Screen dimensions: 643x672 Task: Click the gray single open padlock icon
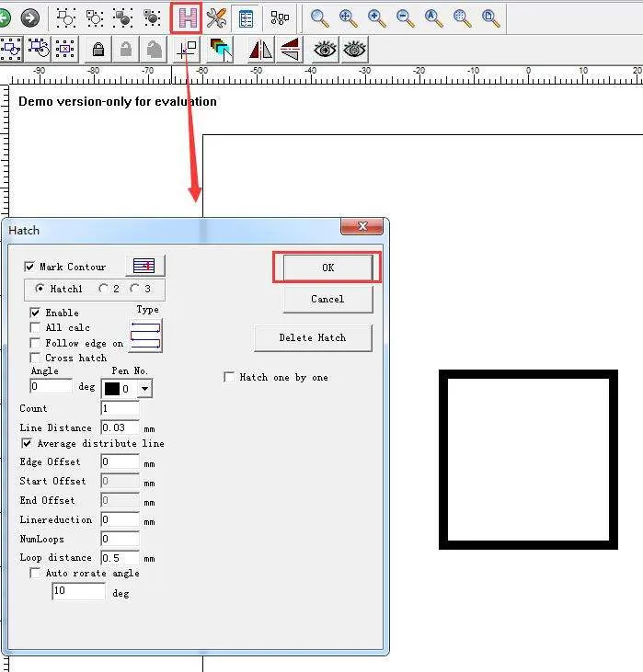pyautogui.click(x=126, y=50)
